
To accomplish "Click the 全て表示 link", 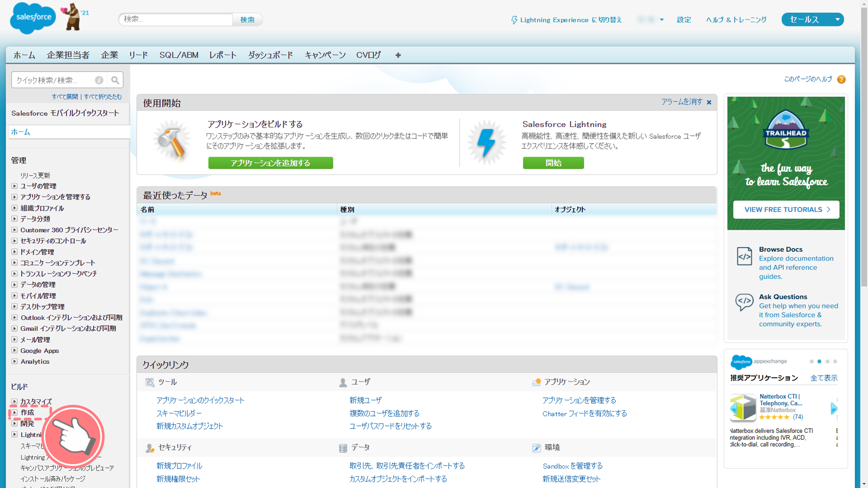I will [824, 378].
